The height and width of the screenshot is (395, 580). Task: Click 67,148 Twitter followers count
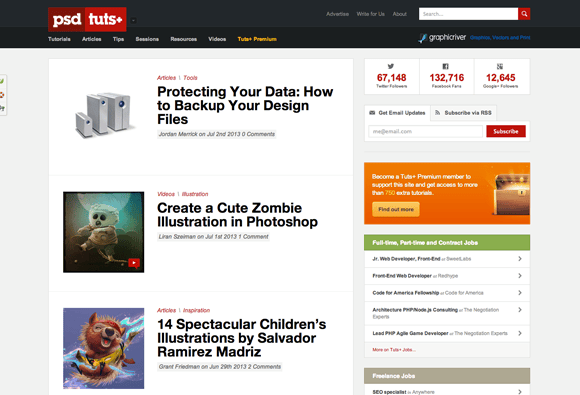pyautogui.click(x=391, y=78)
